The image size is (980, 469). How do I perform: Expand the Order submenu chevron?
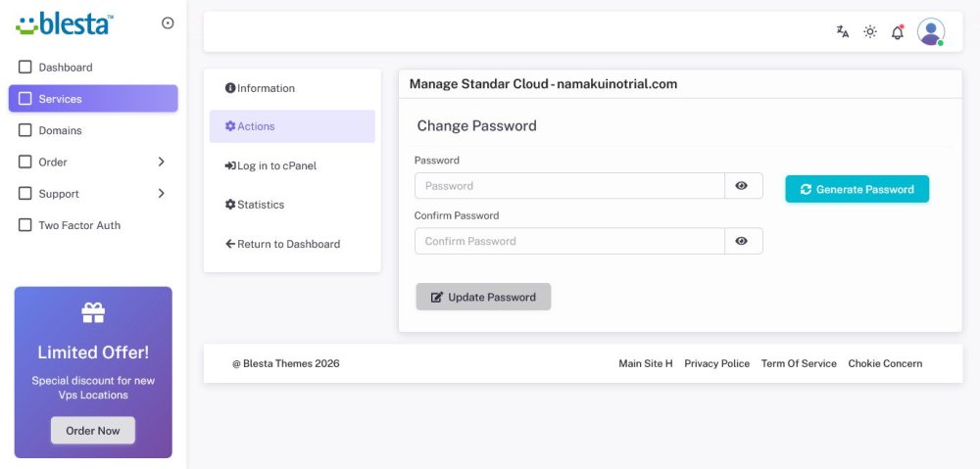161,163
